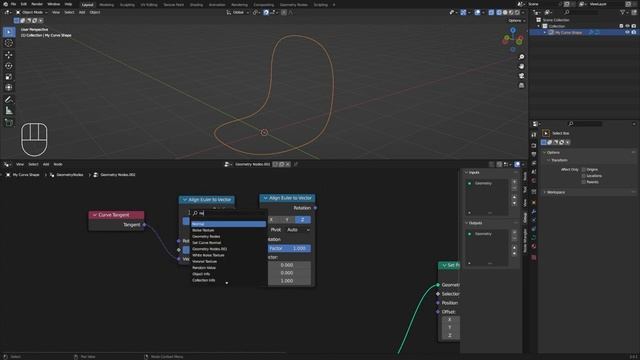Open the Object Mode dropdown
Viewport: 640px width, 360px height.
pyautogui.click(x=31, y=13)
